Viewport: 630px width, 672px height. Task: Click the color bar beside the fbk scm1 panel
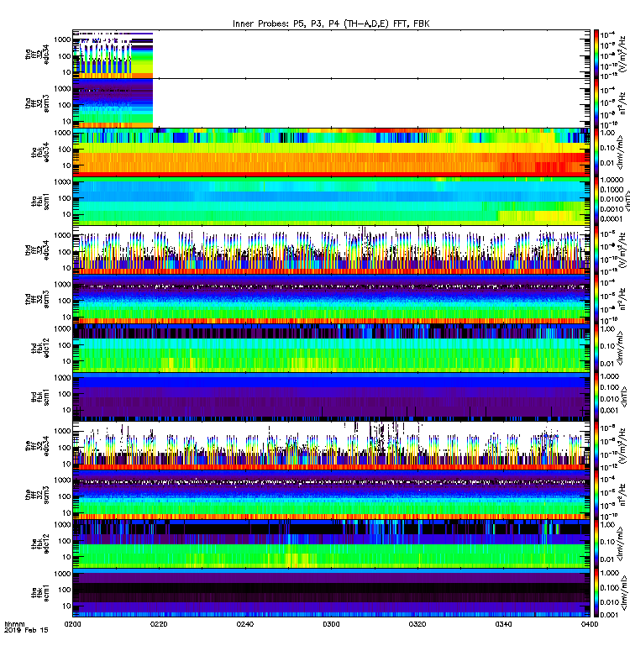596,593
